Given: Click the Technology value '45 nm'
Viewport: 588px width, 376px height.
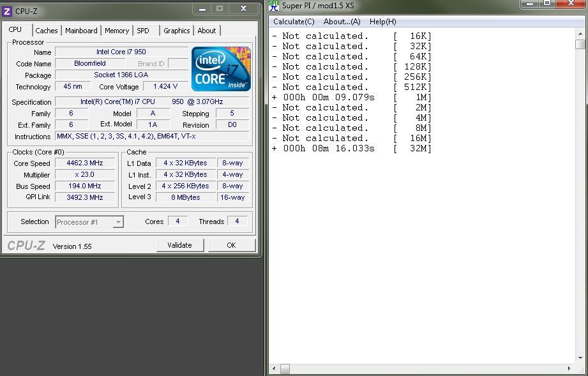Looking at the screenshot, I should coord(73,87).
